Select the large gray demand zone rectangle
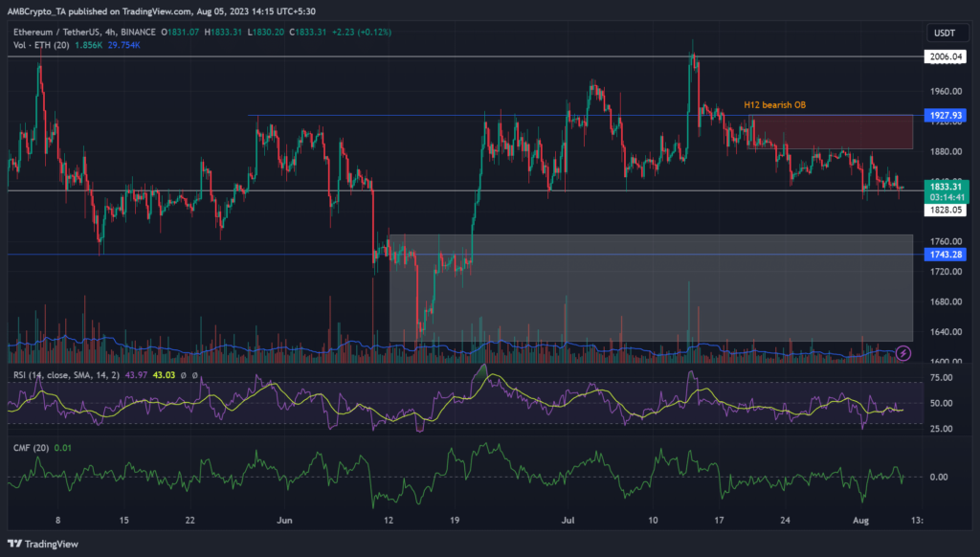980x557 pixels. [x=651, y=287]
